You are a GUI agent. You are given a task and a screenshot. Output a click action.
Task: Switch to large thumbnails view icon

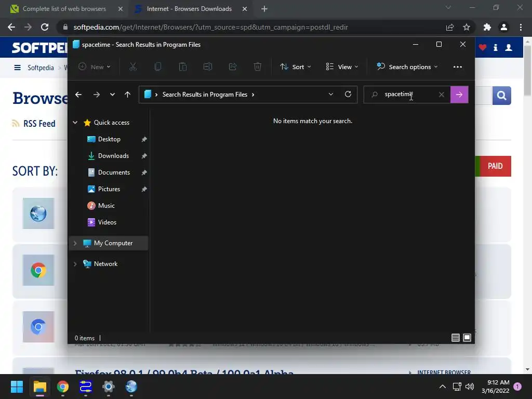point(467,338)
